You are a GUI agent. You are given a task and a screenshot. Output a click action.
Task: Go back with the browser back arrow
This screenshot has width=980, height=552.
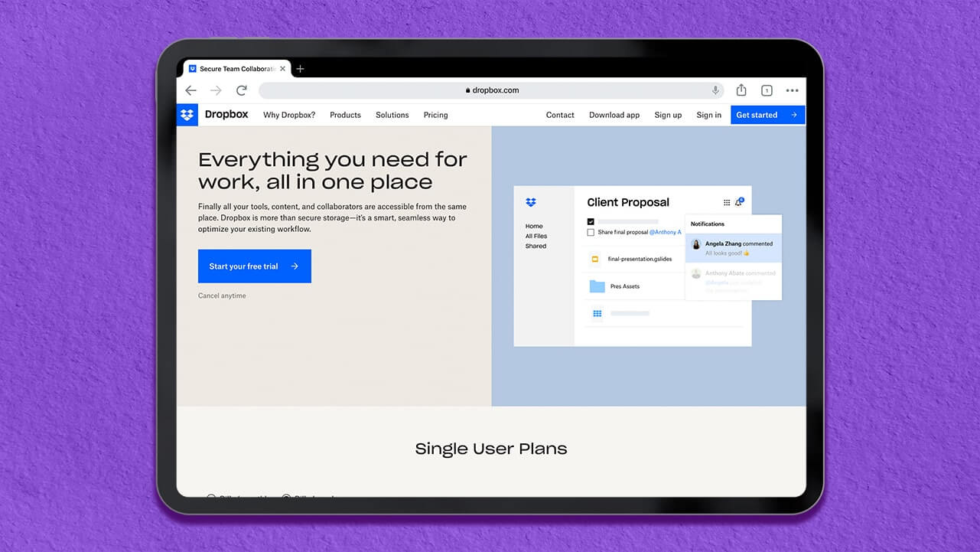coord(191,90)
